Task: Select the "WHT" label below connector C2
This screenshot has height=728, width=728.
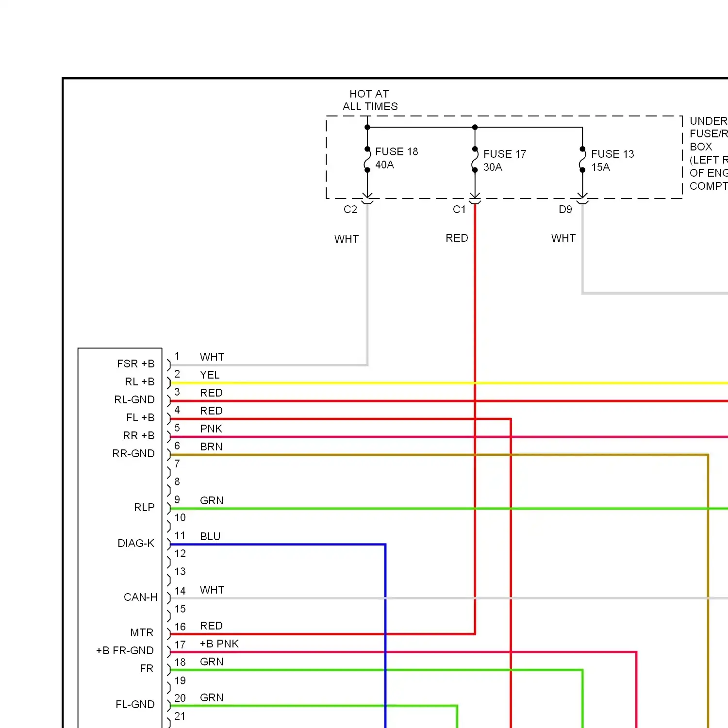Action: [x=347, y=239]
